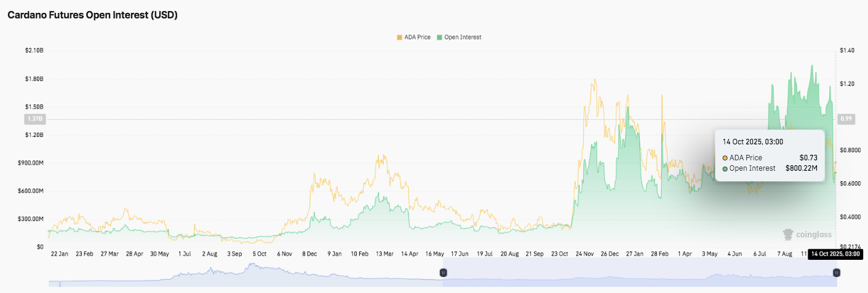Screen dimensions: 868x293
Task: Click the 24 Nov date on x-axis
Action: click(x=583, y=254)
